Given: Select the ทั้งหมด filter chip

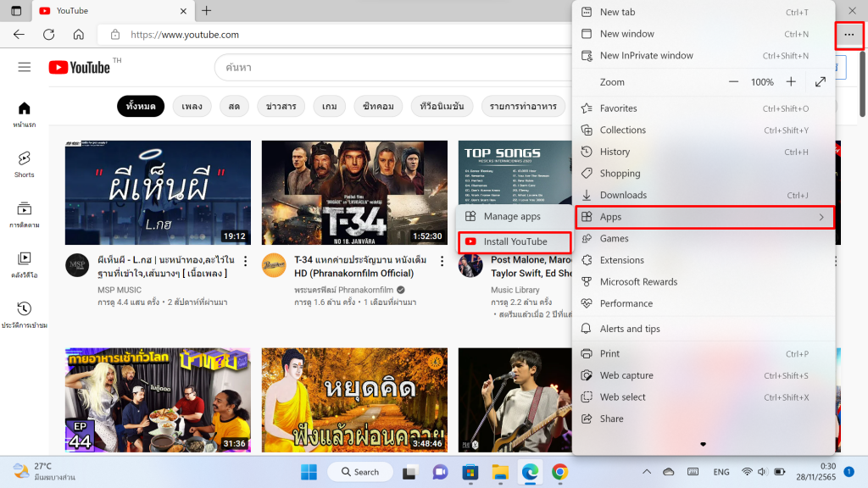Looking at the screenshot, I should click(141, 106).
